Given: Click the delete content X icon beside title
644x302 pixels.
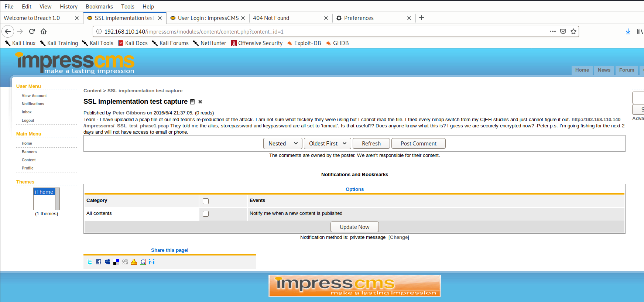Looking at the screenshot, I should pos(200,102).
